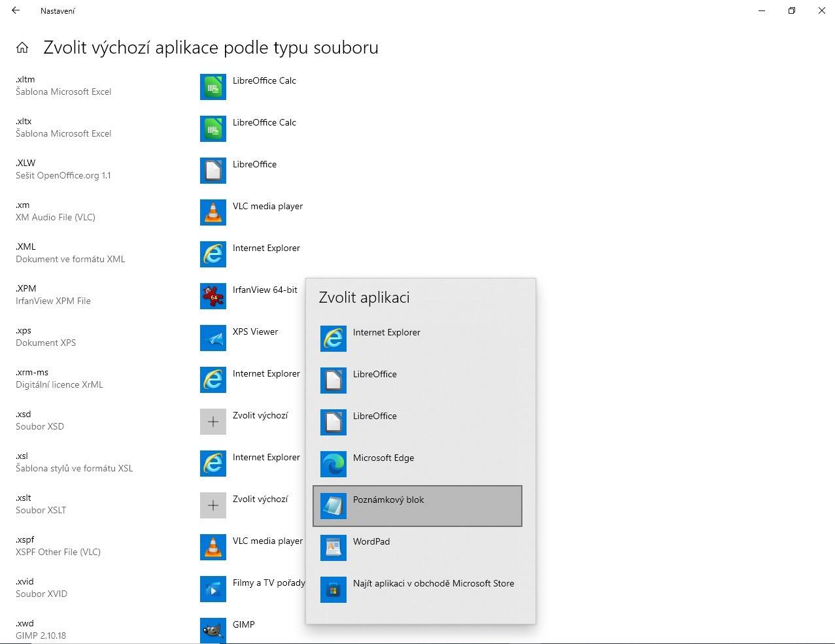Click .xltm file type text
Image resolution: width=835 pixels, height=644 pixels.
(26, 79)
